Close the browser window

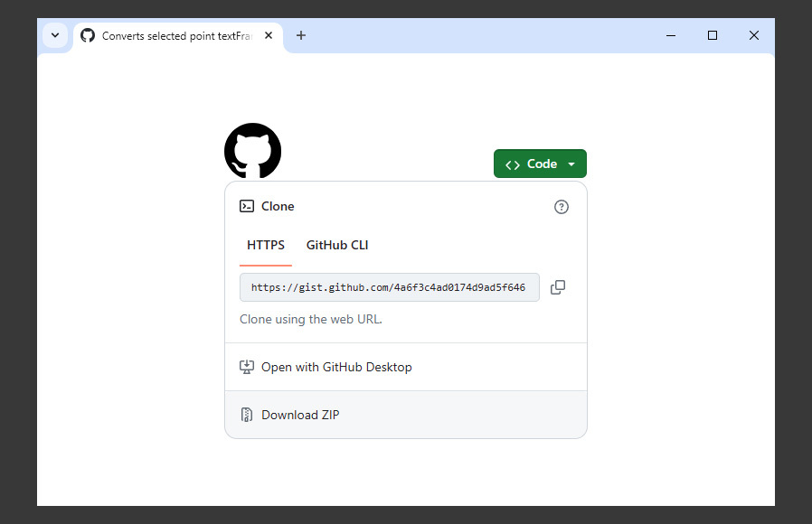(754, 36)
